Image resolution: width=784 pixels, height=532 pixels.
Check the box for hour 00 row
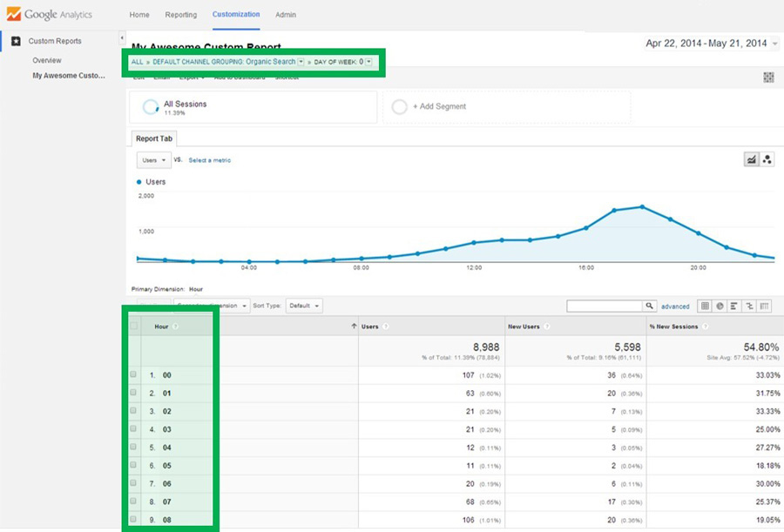pyautogui.click(x=133, y=375)
